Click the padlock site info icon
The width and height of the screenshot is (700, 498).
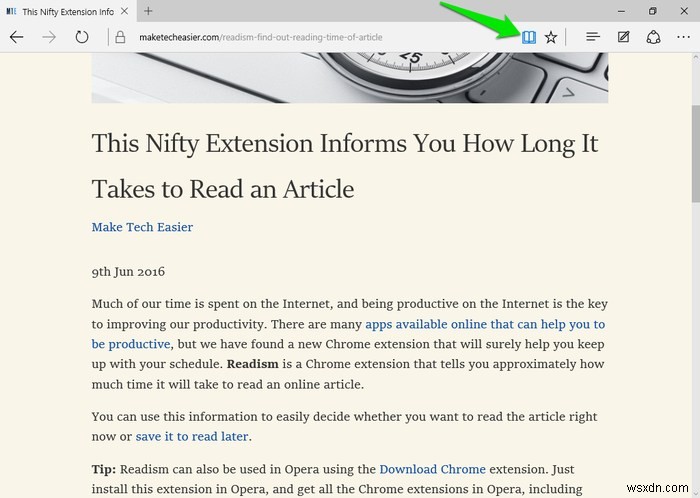click(120, 37)
